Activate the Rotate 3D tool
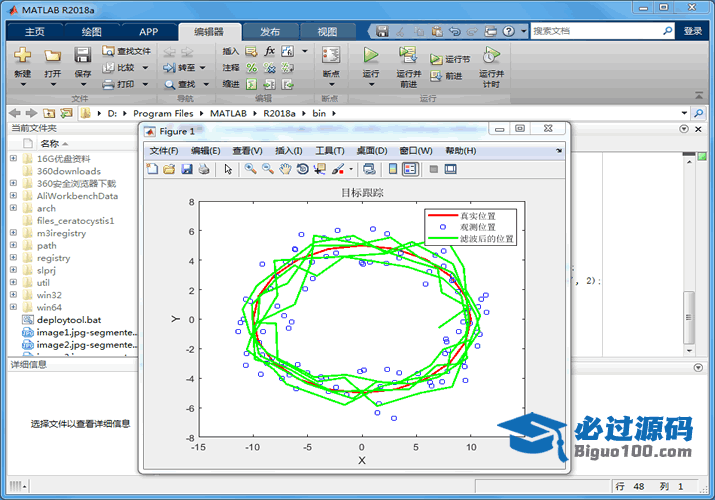Screen dimensions: 715x500 [x=302, y=169]
